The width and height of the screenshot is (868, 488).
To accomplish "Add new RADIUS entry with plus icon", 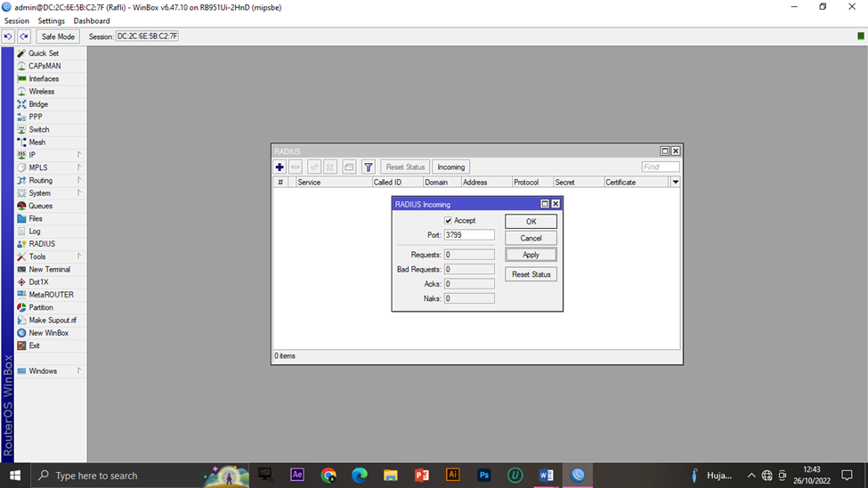I will [280, 167].
